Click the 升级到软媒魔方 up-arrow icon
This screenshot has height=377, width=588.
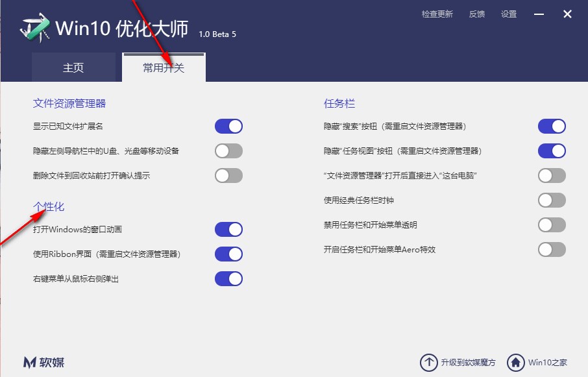[x=428, y=362]
